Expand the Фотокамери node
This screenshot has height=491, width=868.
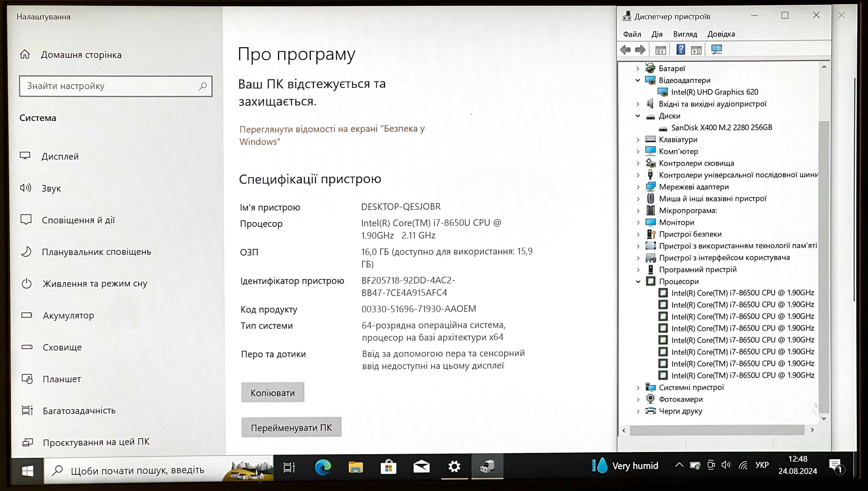pos(638,399)
